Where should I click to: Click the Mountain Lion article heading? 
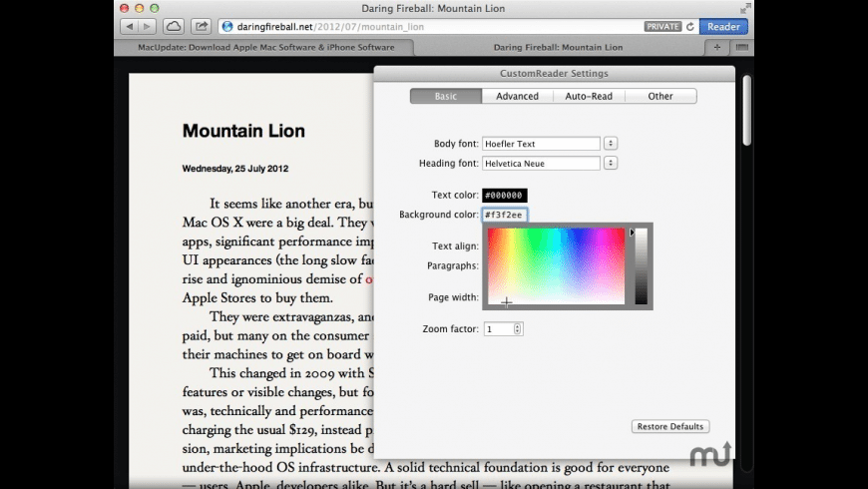click(x=243, y=131)
